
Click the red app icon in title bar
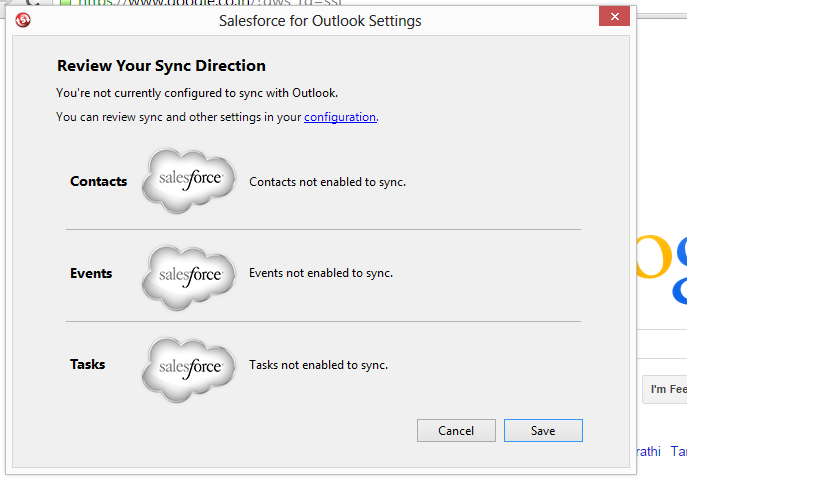click(23, 20)
